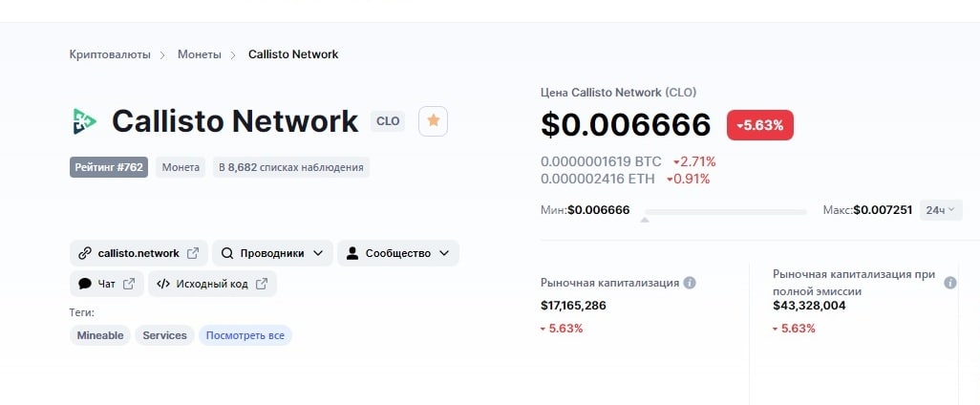Image resolution: width=980 pixels, height=405 pixels.
Task: Click the Рейтинг #762 badge
Action: pyautogui.click(x=109, y=167)
